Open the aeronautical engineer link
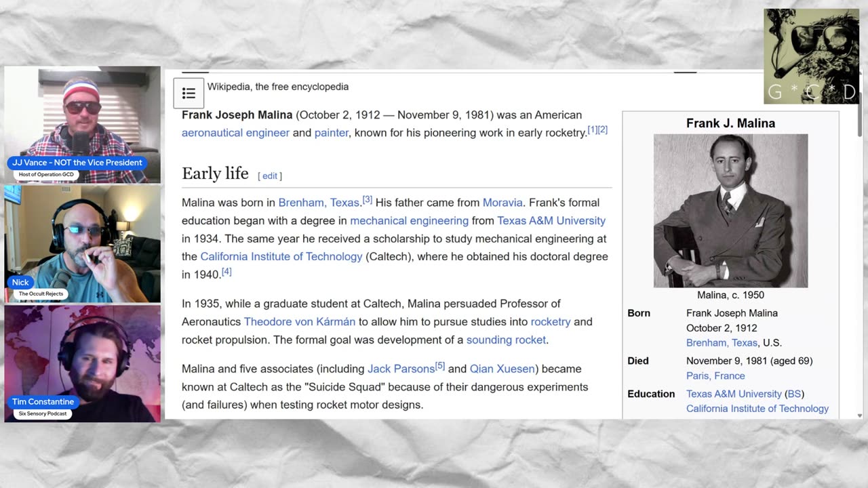Screen dimensions: 868x488 click(235, 133)
